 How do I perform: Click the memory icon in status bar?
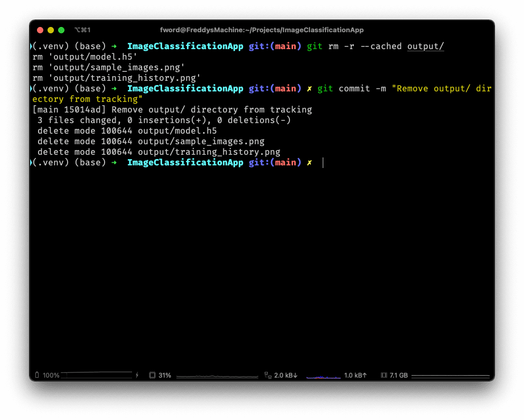point(384,375)
